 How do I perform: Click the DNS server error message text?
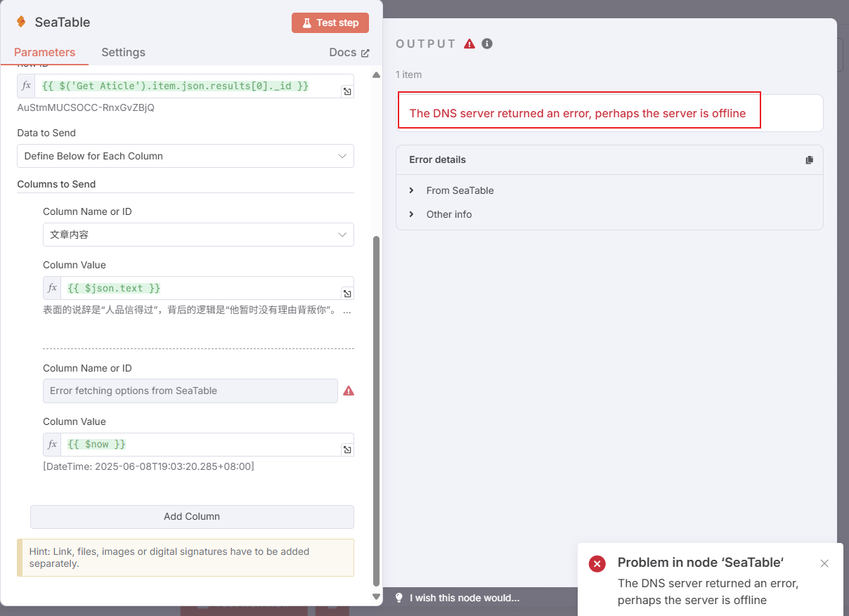pos(578,113)
